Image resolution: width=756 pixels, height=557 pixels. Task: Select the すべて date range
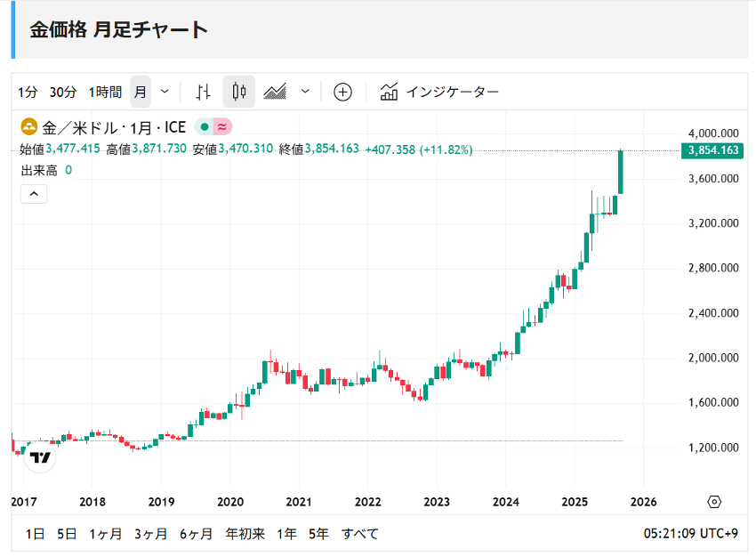360,534
